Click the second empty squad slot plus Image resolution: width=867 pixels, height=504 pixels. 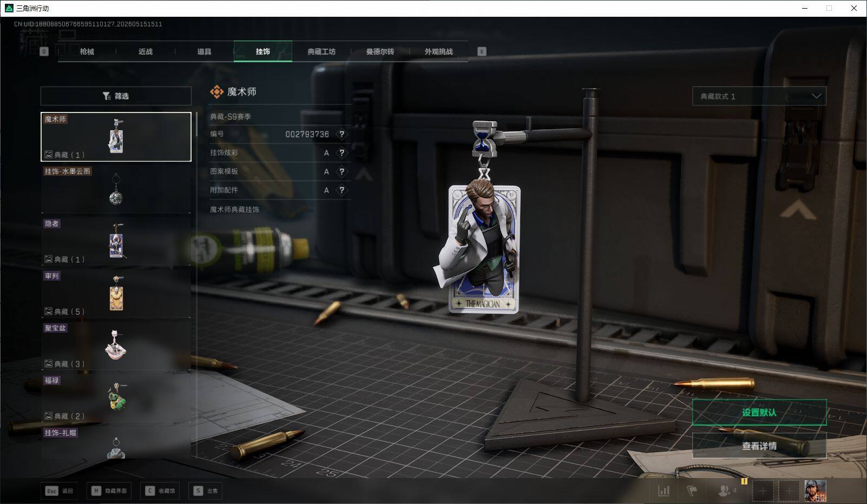[x=789, y=491]
